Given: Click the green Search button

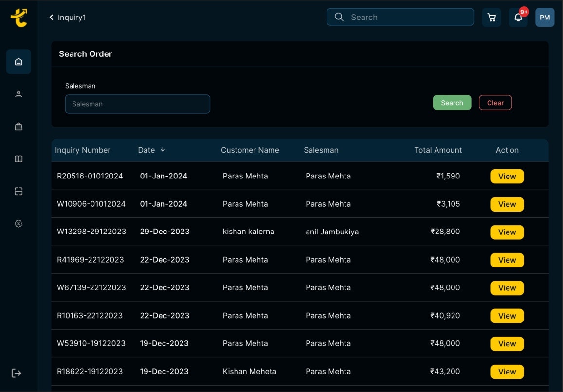Looking at the screenshot, I should point(452,103).
